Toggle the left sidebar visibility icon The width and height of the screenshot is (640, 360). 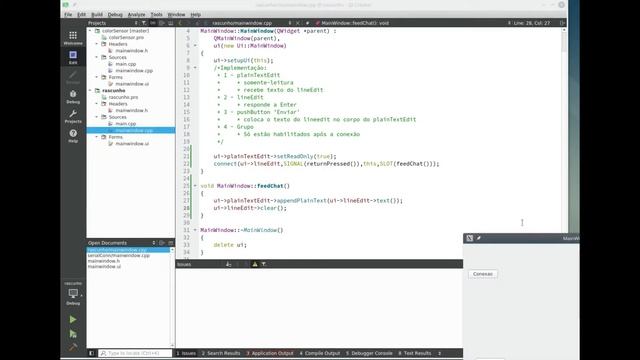coord(91,353)
